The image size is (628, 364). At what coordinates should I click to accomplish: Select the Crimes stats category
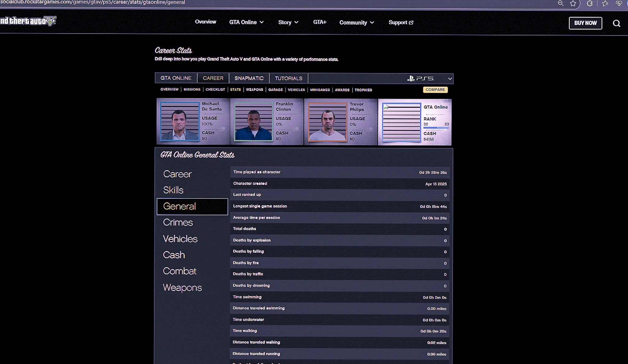[178, 222]
